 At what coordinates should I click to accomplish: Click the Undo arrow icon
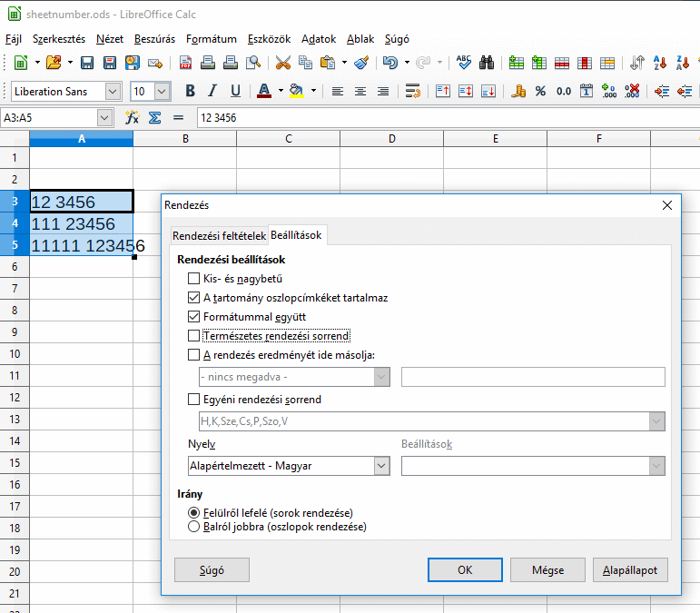click(x=389, y=63)
